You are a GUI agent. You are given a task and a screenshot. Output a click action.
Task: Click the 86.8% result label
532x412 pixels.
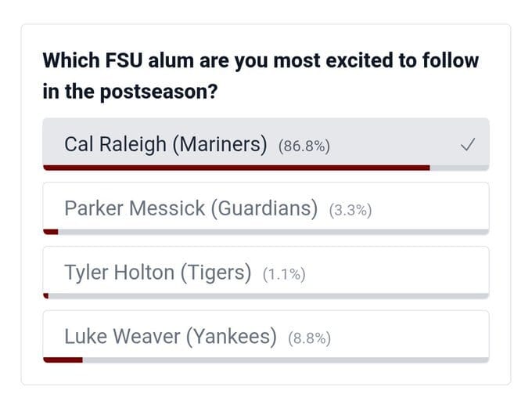coord(304,146)
